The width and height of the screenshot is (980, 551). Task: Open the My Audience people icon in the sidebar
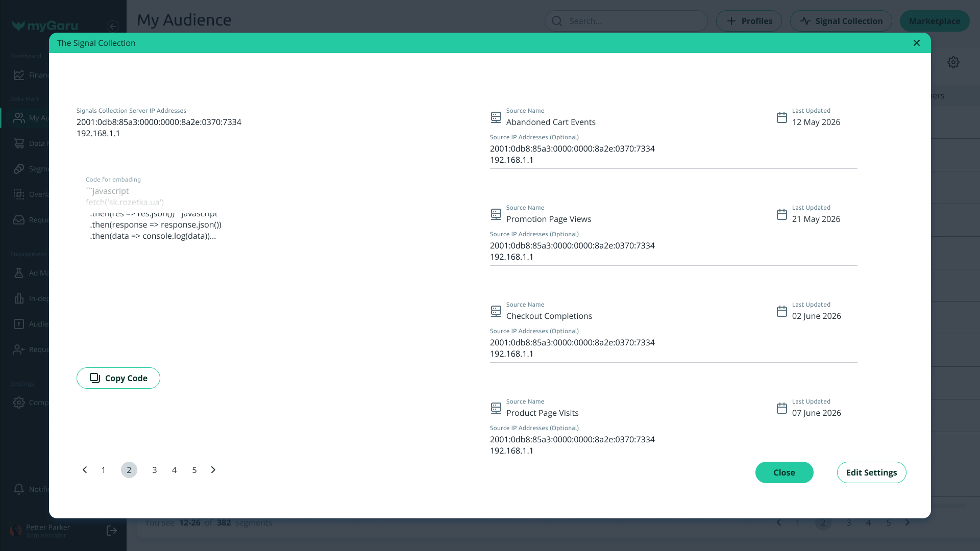19,118
